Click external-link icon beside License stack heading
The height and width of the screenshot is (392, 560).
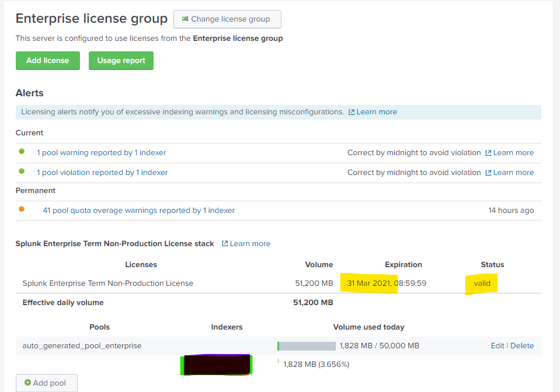(225, 244)
